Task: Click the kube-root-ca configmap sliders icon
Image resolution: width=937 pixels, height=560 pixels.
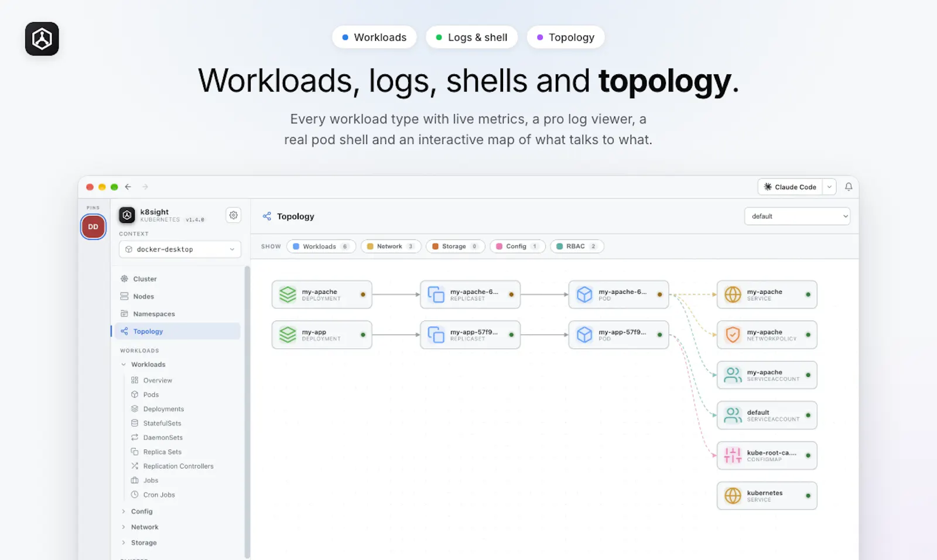Action: click(733, 455)
